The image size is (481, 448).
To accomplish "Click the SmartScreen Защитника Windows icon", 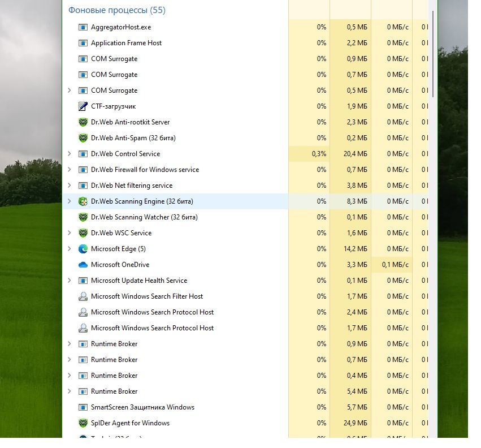I will coord(83,407).
